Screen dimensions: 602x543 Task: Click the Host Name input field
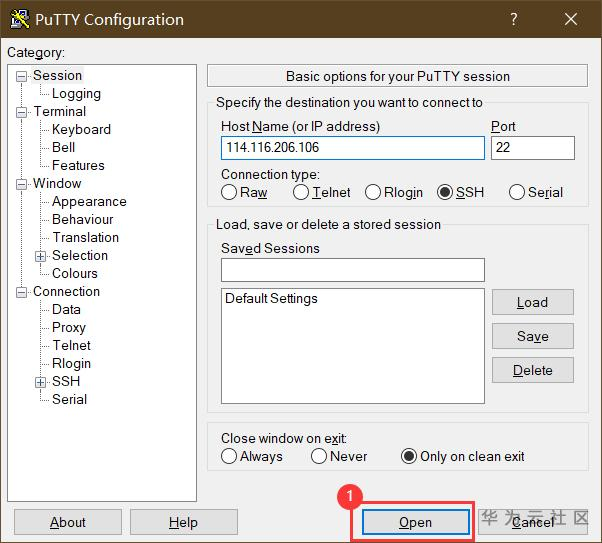352,147
